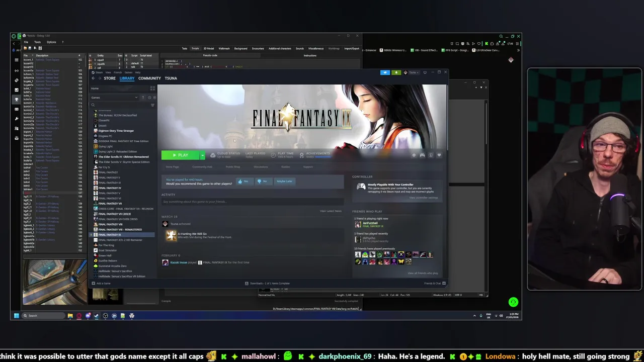Mark Final Fantasy IX as favorite heart icon

[439, 155]
